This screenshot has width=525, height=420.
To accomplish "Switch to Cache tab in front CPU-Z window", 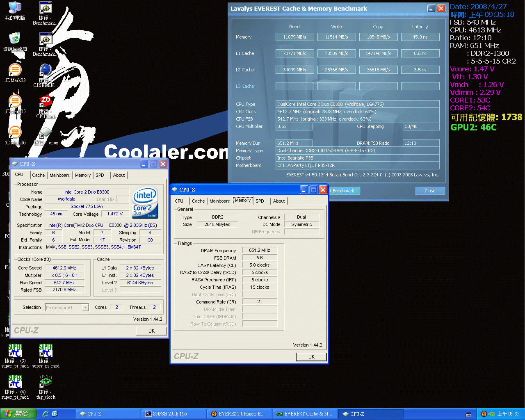I will pyautogui.click(x=199, y=201).
